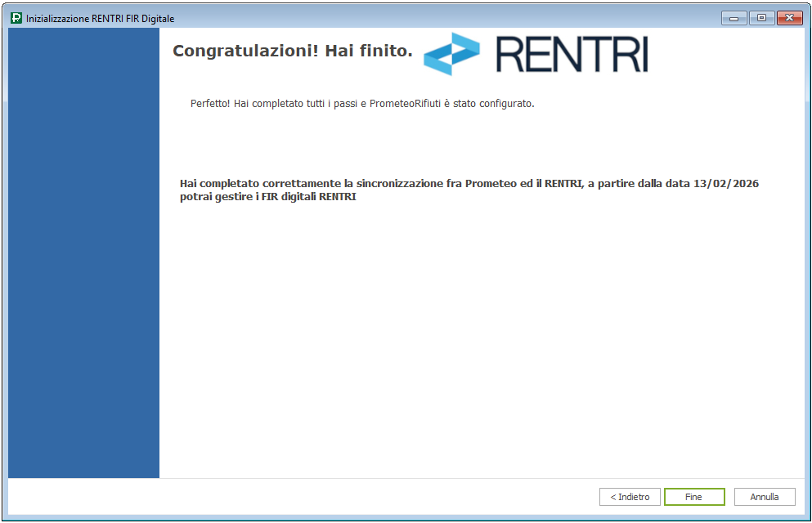Viewport: 812px width, 523px height.
Task: Click empty space left of Indietro button
Action: [327, 497]
